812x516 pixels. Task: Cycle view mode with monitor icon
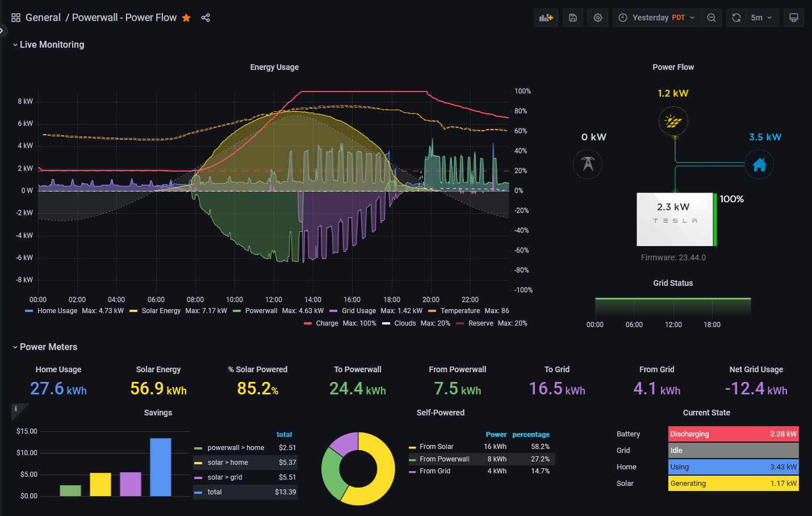pos(794,18)
